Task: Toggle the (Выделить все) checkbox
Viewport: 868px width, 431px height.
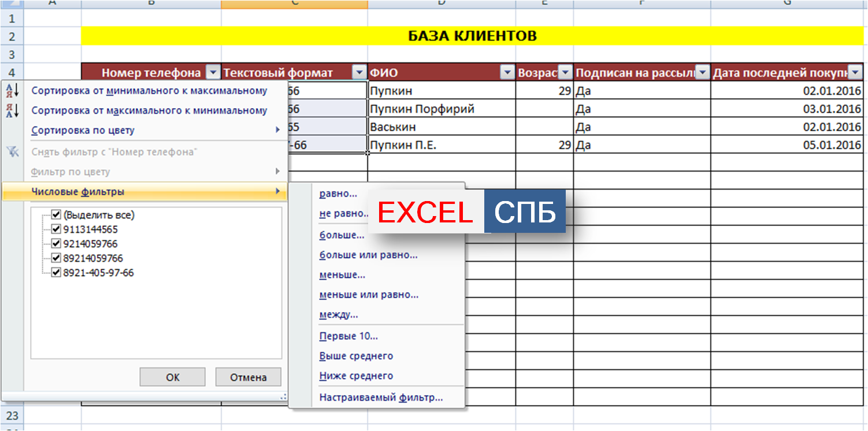Action: click(x=56, y=215)
